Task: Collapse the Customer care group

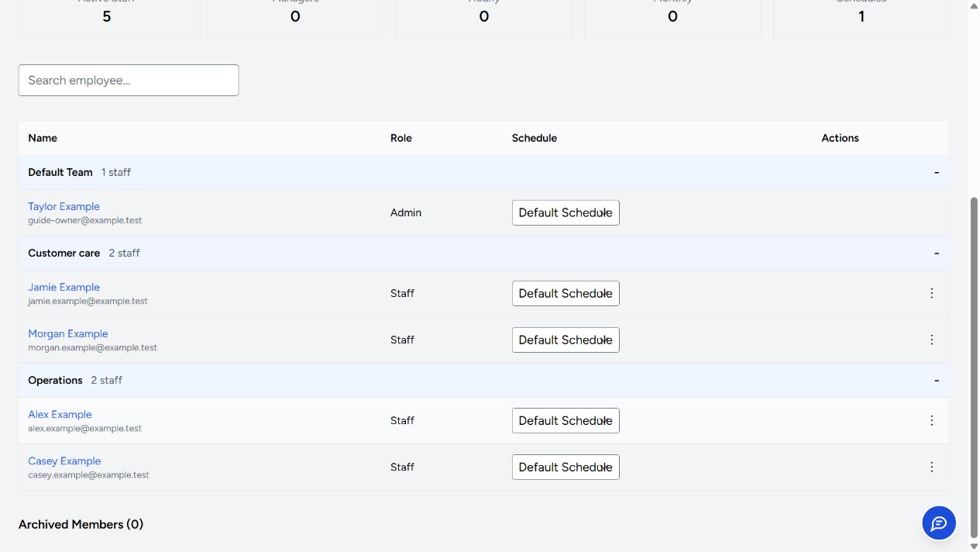Action: point(936,253)
